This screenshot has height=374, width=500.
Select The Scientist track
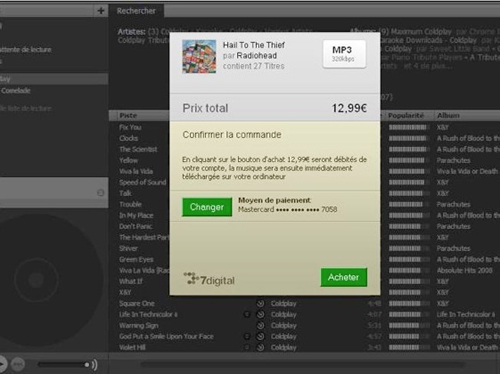(x=138, y=149)
